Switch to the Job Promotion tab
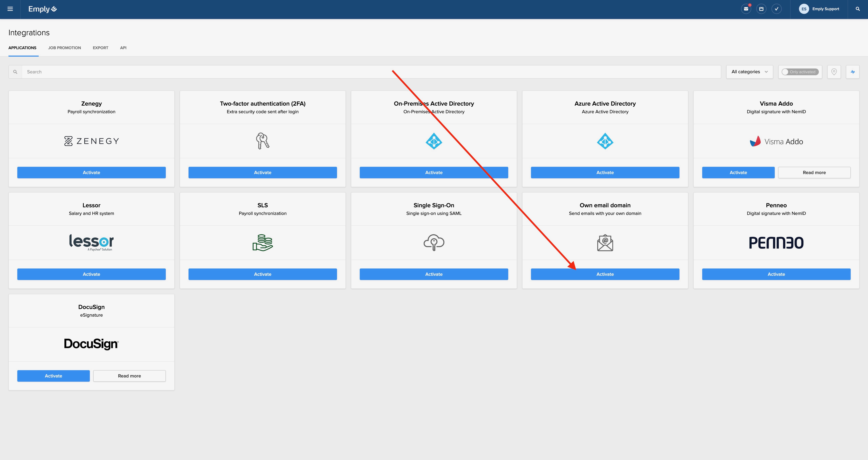 (64, 48)
